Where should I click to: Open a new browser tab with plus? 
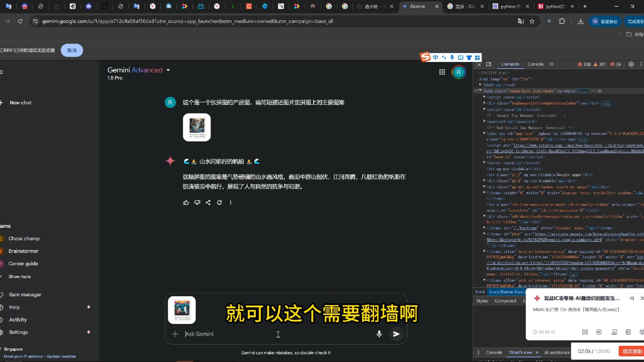click(585, 6)
